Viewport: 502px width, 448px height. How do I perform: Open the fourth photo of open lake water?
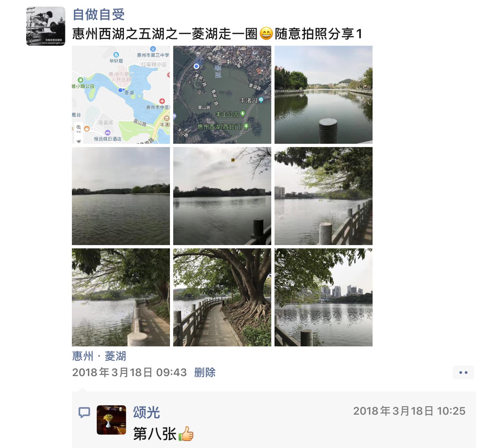coord(121,196)
